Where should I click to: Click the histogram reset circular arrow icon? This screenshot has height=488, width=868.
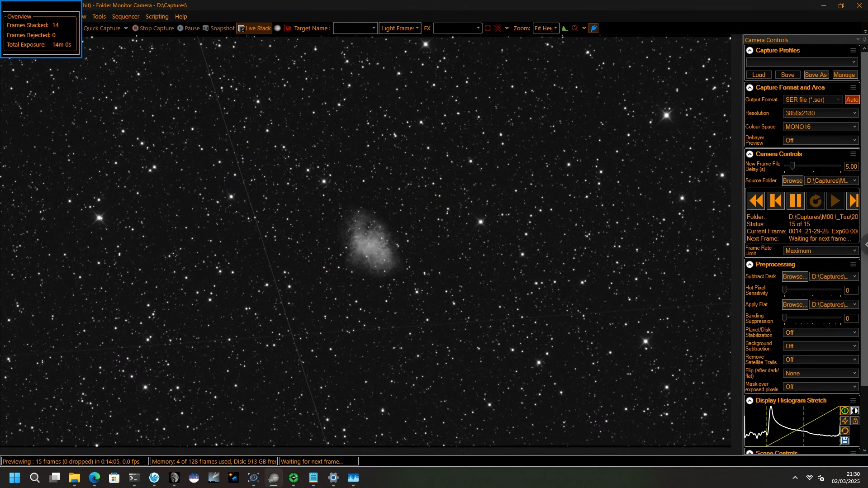[x=844, y=431]
